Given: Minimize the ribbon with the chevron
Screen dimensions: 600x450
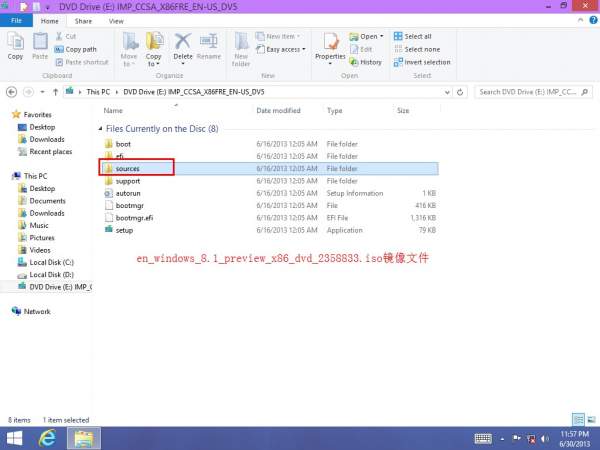Looking at the screenshot, I should tap(580, 20).
